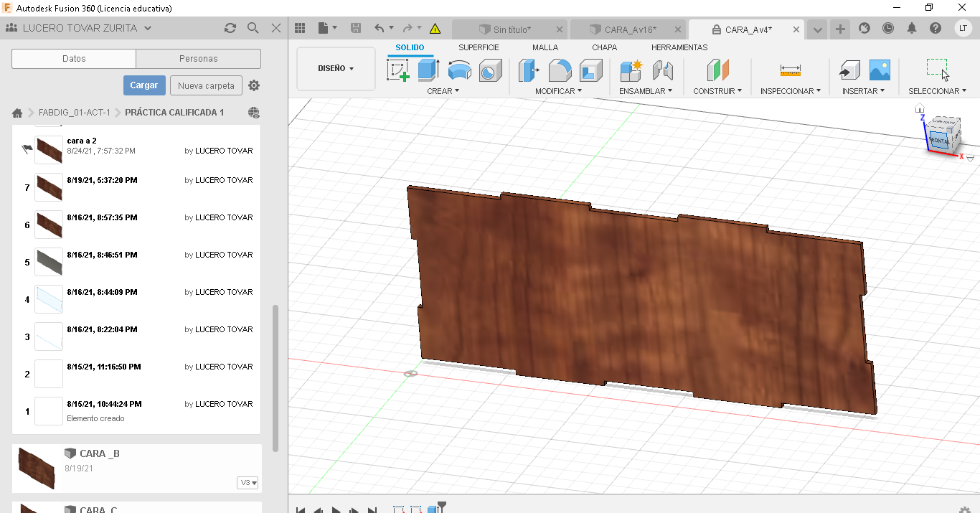Click the Nueva carpeta button

point(206,85)
